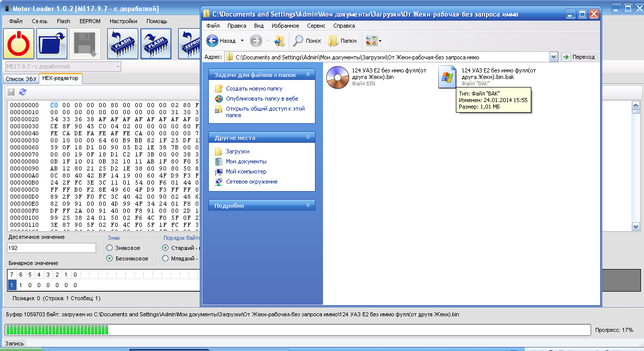This screenshot has width=644, height=351.
Task: Toggle bit 6 in binary value
Action: [21, 285]
